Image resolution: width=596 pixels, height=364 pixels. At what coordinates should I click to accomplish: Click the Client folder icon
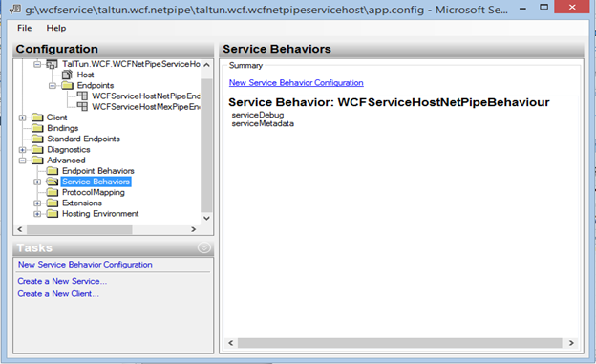[x=37, y=118]
